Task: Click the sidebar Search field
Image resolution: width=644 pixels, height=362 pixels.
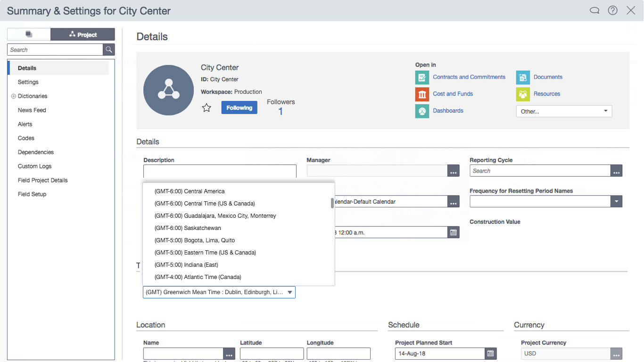Action: click(x=55, y=49)
